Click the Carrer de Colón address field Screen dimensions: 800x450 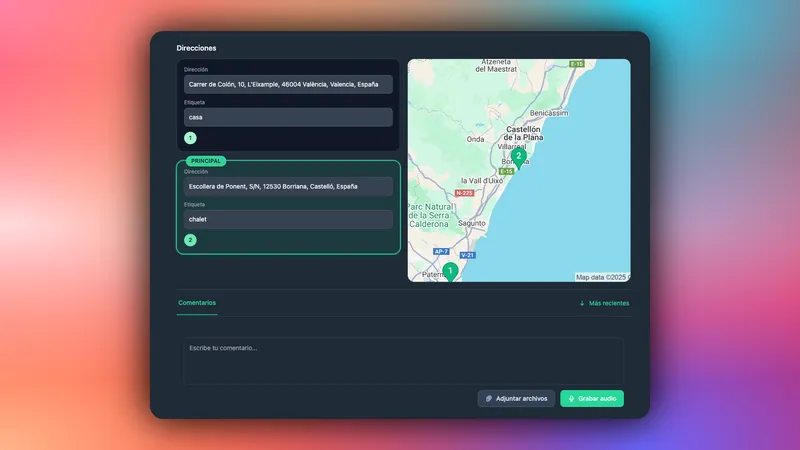pyautogui.click(x=288, y=84)
